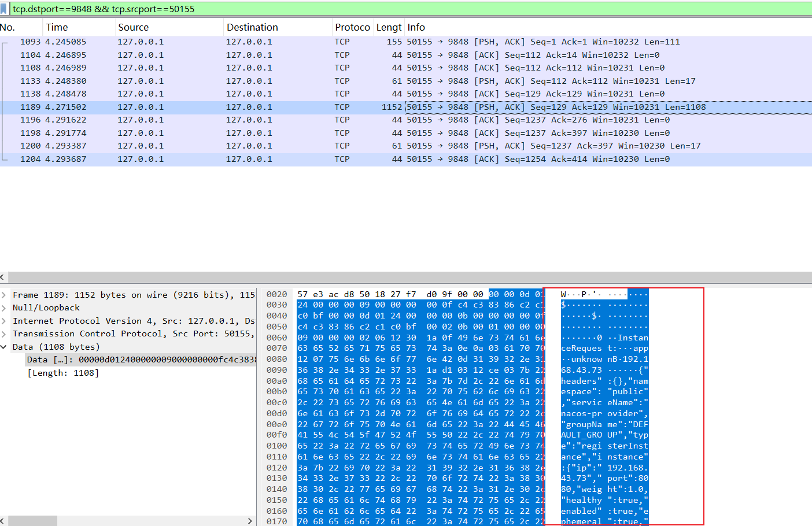Click the Protocol column header

(x=352, y=27)
